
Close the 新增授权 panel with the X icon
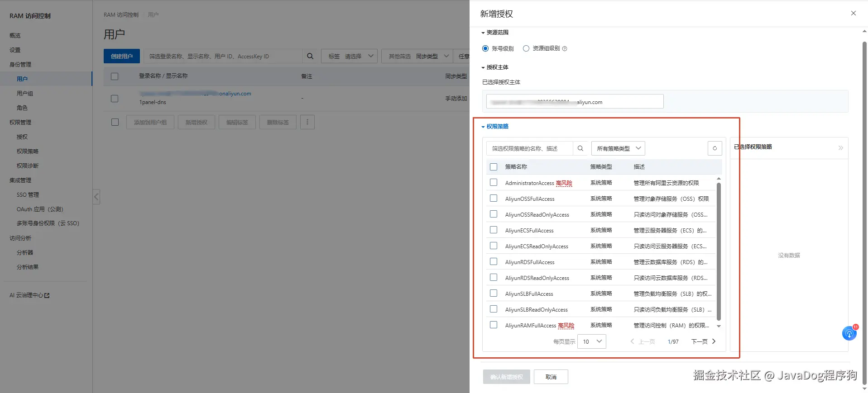click(x=854, y=13)
